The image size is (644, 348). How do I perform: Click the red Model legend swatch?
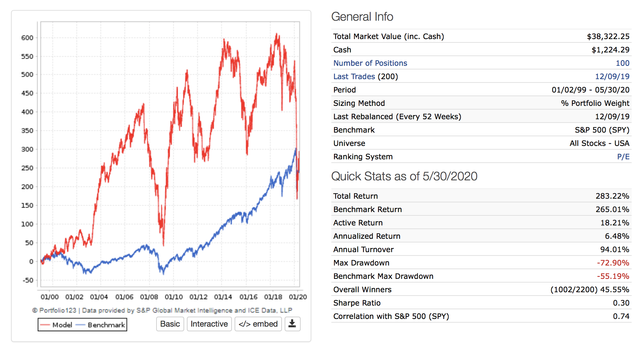point(45,325)
